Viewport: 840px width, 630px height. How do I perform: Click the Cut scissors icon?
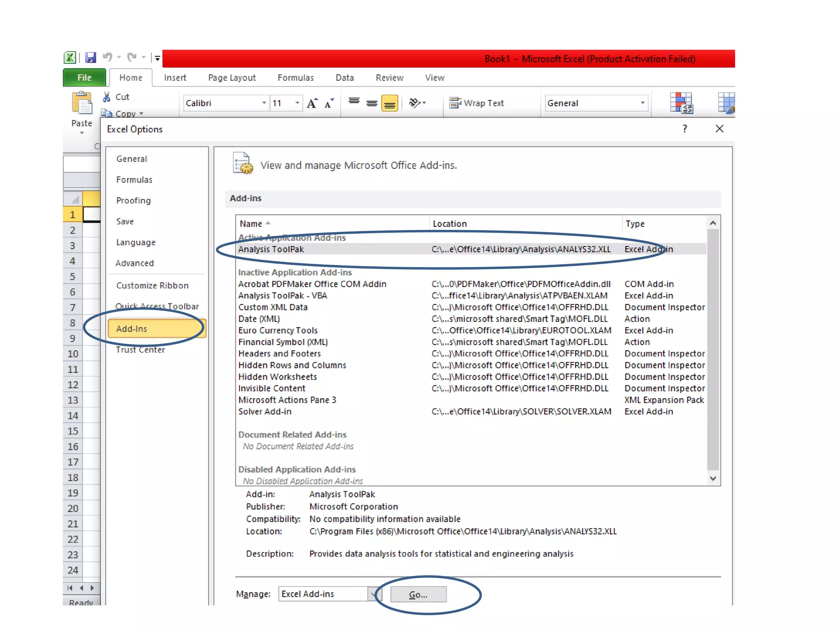pyautogui.click(x=107, y=97)
